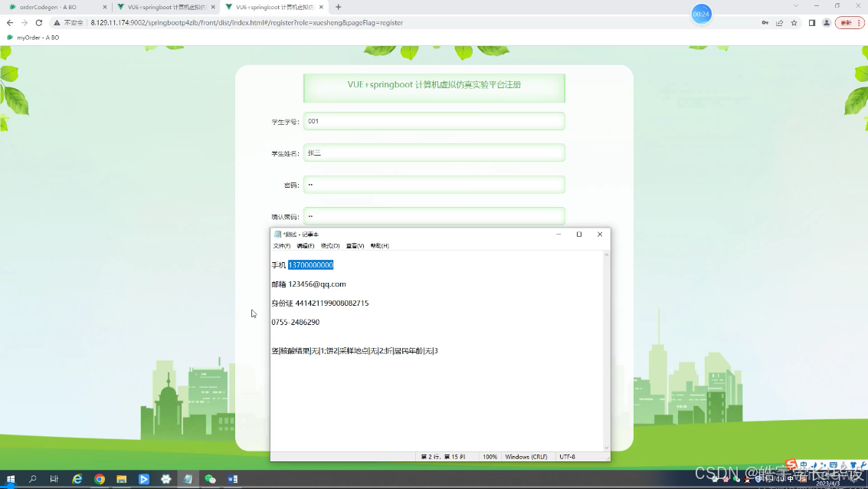Open Notepad's File menu 文件

284,245
